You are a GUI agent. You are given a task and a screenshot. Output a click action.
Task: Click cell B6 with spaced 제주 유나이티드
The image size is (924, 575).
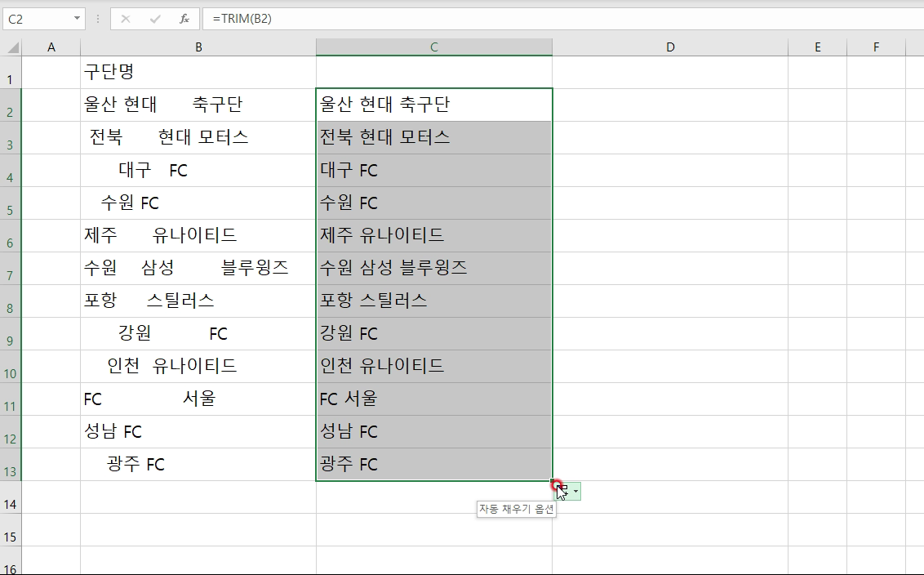click(198, 236)
